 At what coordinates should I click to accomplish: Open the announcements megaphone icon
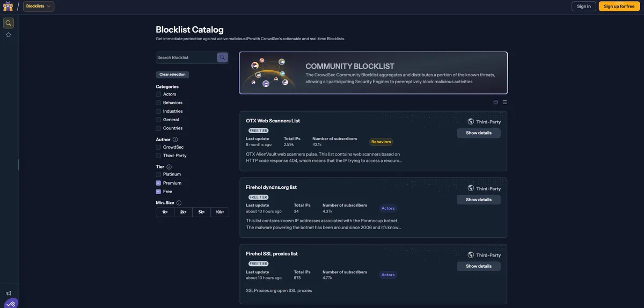pos(9,294)
